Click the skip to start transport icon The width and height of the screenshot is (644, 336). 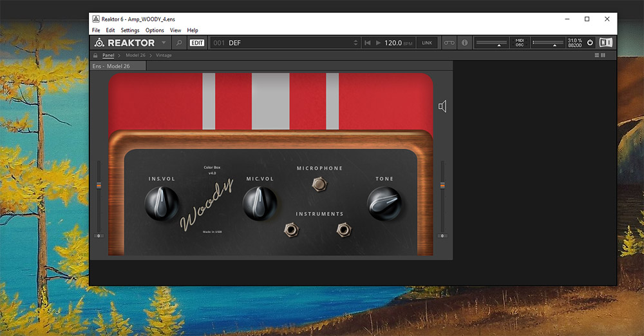(x=368, y=43)
